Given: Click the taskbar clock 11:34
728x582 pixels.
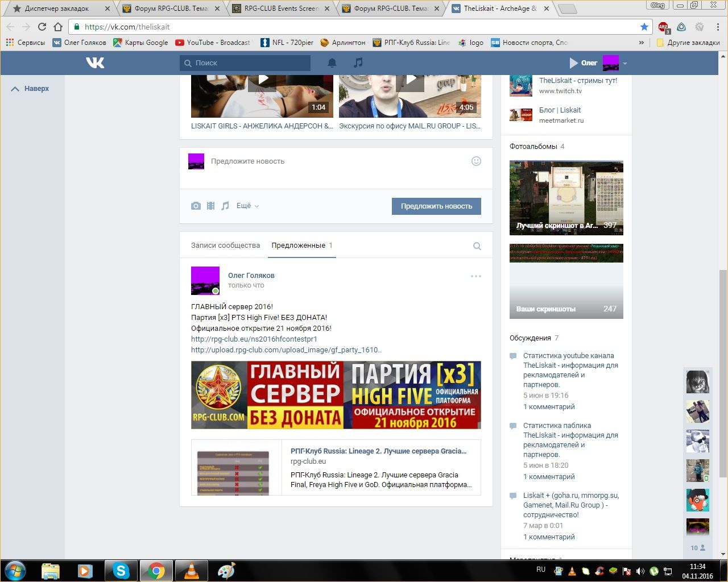Looking at the screenshot, I should pos(697,567).
